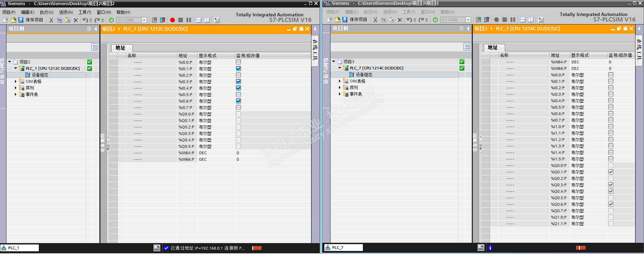Collapse 项目树 panel in 项目2 window
The width and height of the screenshot is (644, 254).
coord(96,29)
